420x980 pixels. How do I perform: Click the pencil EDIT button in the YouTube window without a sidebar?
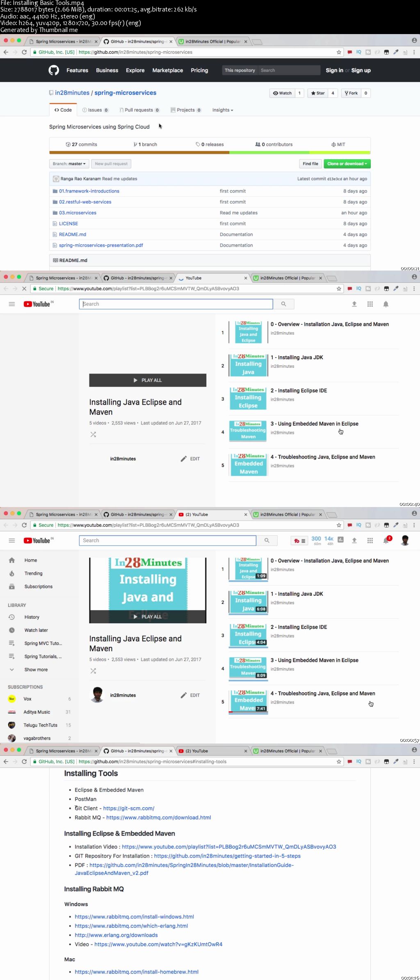click(190, 459)
